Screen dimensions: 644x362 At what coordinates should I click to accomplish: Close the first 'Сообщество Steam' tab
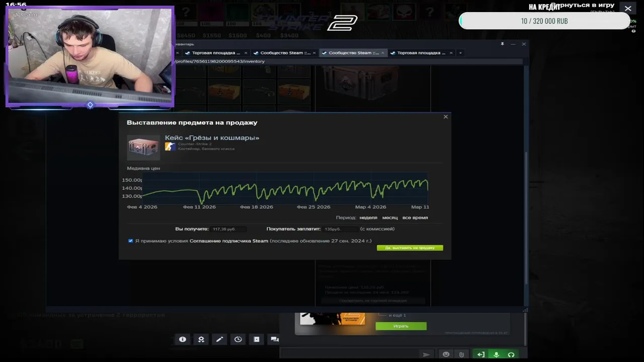point(314,53)
